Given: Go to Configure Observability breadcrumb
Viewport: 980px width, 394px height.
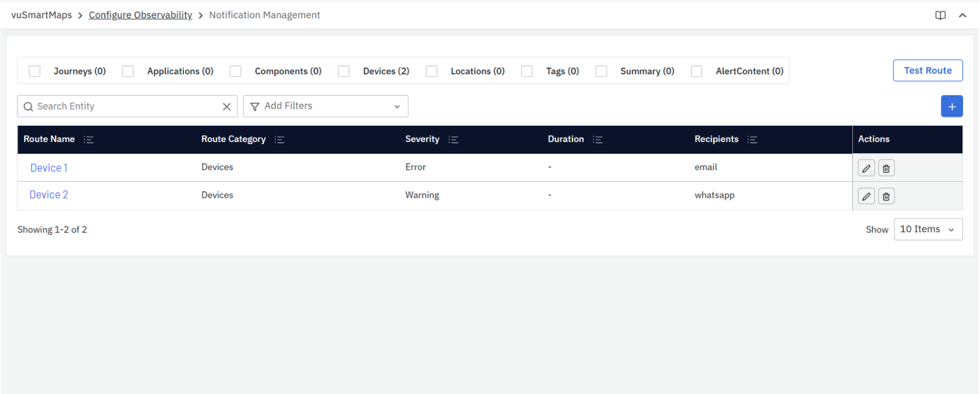Looking at the screenshot, I should [140, 15].
